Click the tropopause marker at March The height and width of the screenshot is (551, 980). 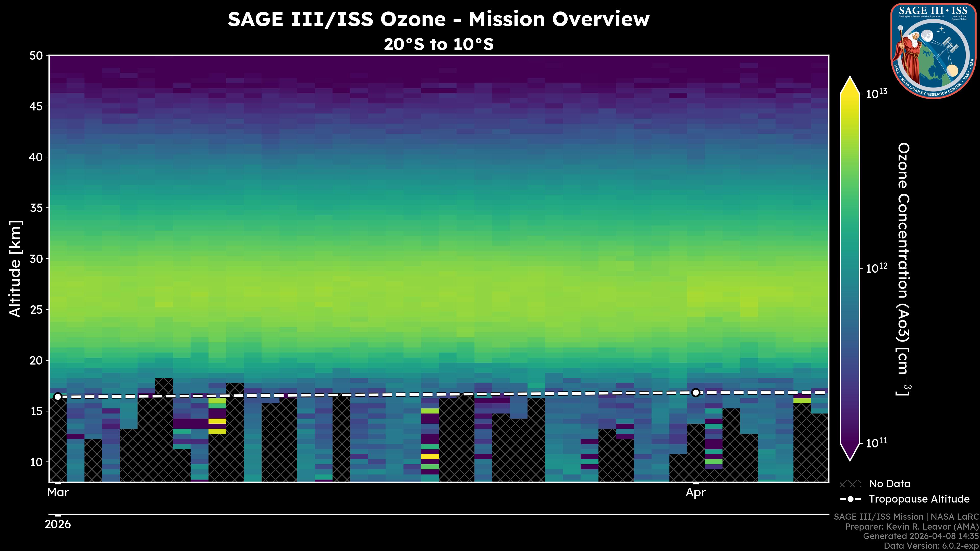tap(58, 397)
